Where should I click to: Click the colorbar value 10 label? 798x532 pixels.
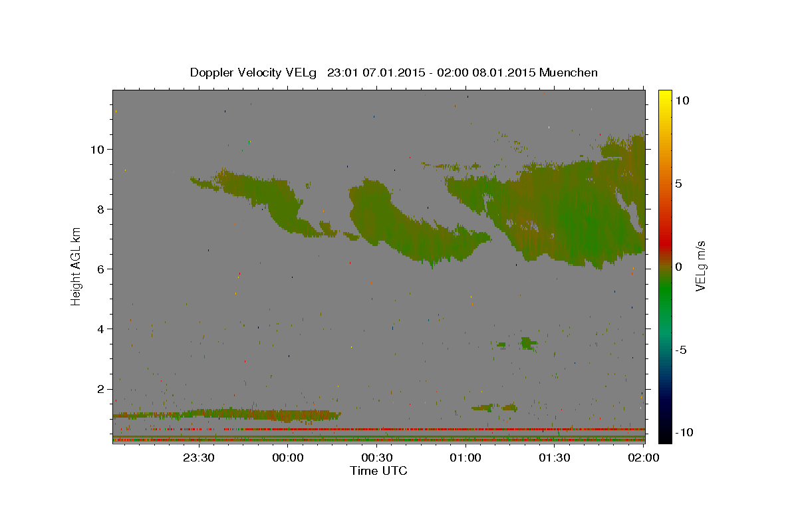pos(682,100)
